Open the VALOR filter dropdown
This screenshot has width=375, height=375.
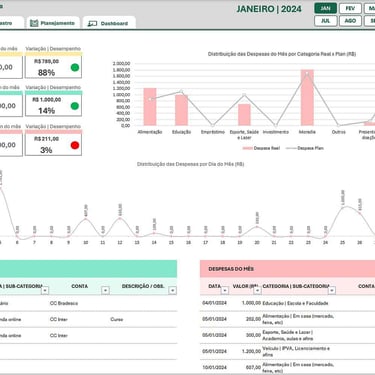click(x=257, y=290)
